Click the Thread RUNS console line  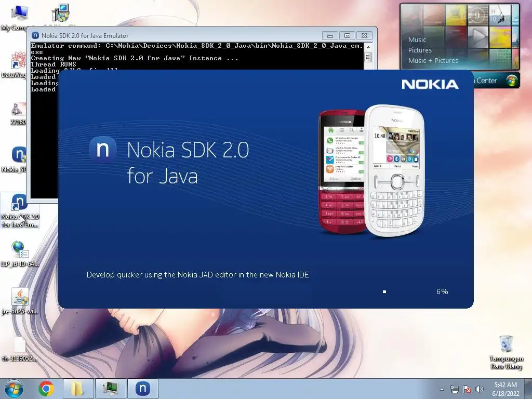point(54,64)
